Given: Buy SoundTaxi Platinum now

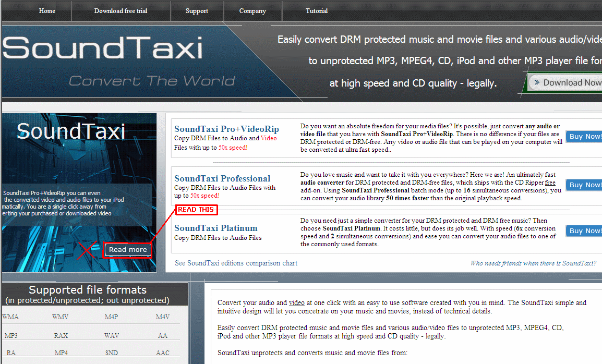Looking at the screenshot, I should tap(584, 231).
